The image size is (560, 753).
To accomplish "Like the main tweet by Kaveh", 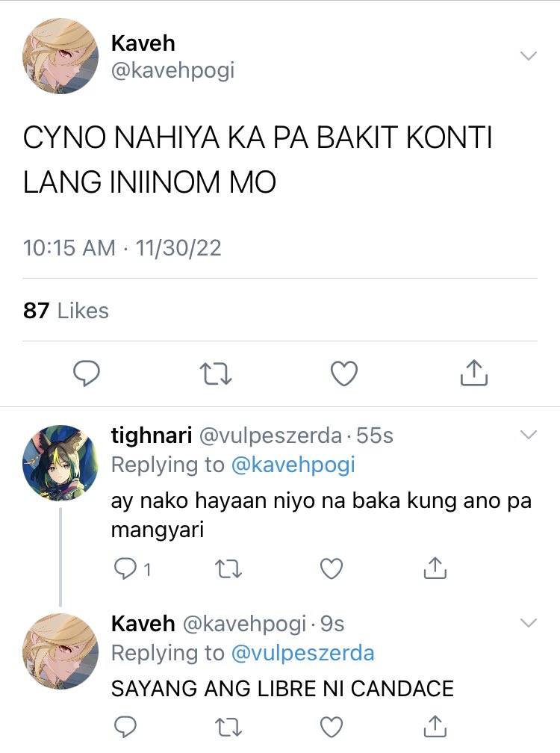I will click(x=344, y=374).
